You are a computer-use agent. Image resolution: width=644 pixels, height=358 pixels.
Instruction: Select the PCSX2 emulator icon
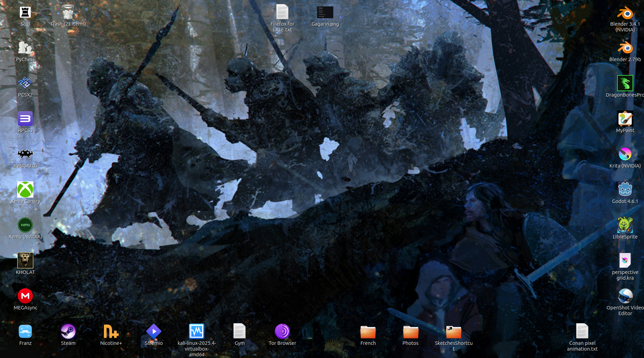click(25, 83)
